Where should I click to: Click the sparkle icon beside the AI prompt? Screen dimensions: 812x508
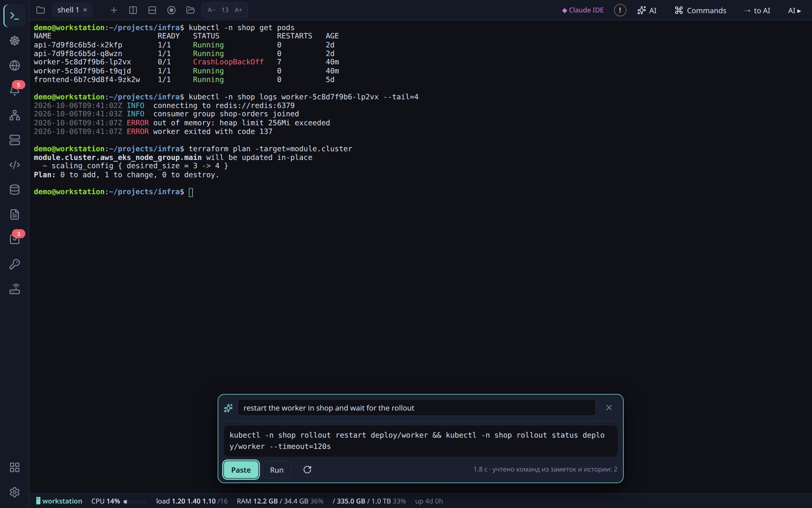(x=229, y=408)
